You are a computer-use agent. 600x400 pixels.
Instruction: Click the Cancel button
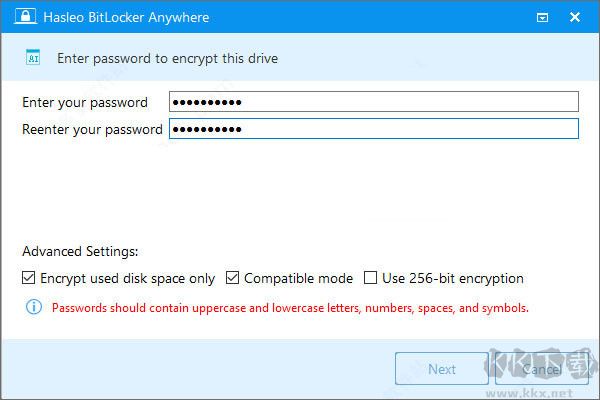coord(540,369)
